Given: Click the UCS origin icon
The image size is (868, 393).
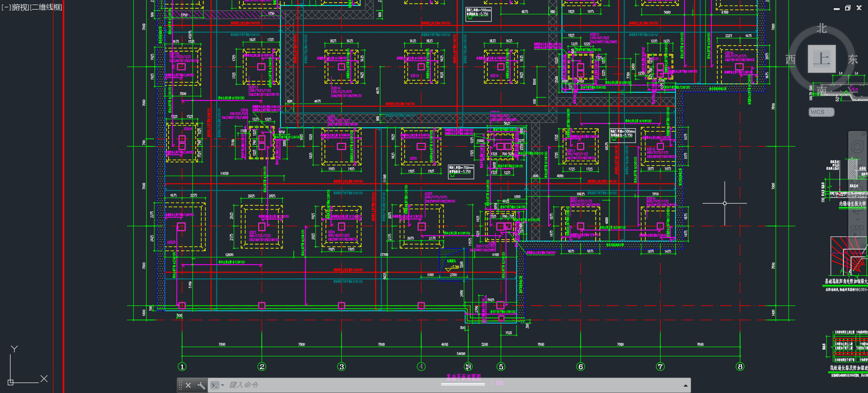Looking at the screenshot, I should tap(11, 382).
